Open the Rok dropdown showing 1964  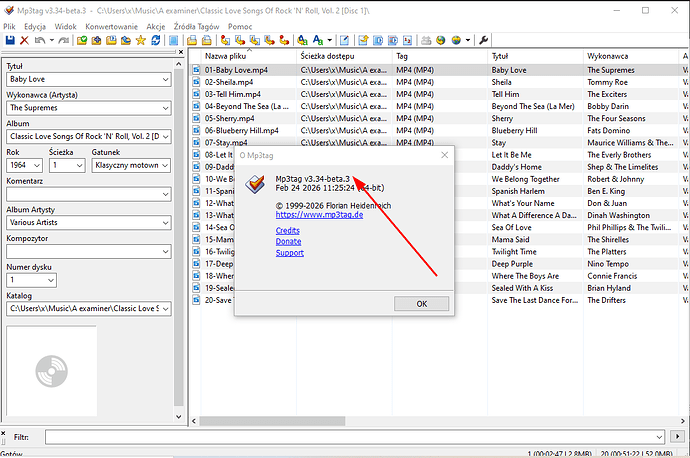point(37,165)
